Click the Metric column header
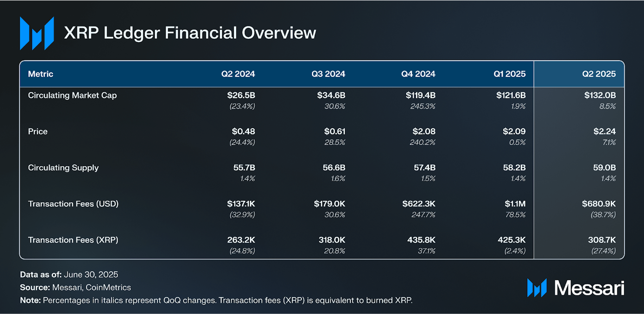The width and height of the screenshot is (644, 314). pos(41,74)
